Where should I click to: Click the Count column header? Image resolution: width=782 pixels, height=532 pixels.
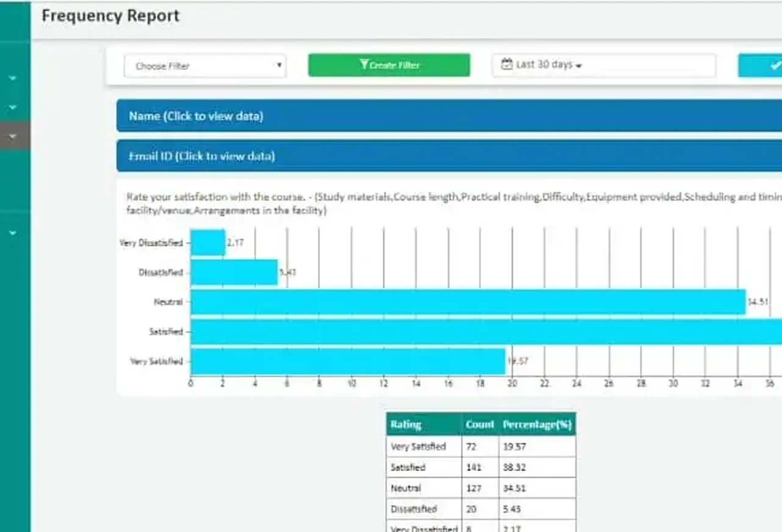[x=480, y=425]
